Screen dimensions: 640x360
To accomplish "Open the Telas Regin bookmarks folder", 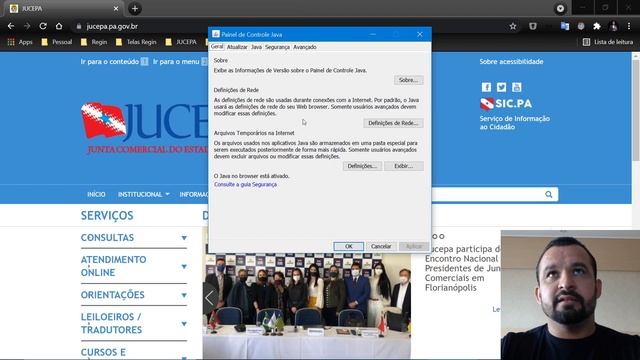I will tap(136, 42).
